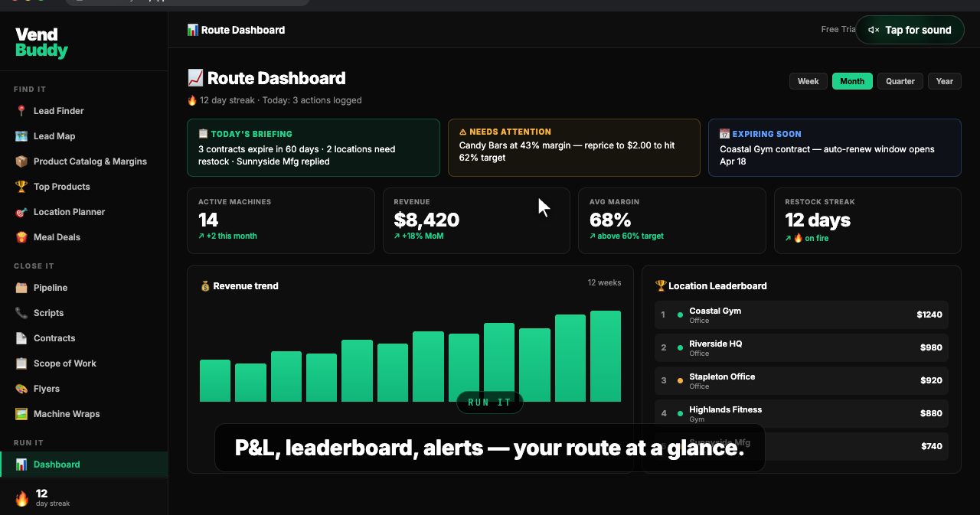Viewport: 980px width, 515px height.
Task: Switch the range to Week
Action: pyautogui.click(x=808, y=81)
